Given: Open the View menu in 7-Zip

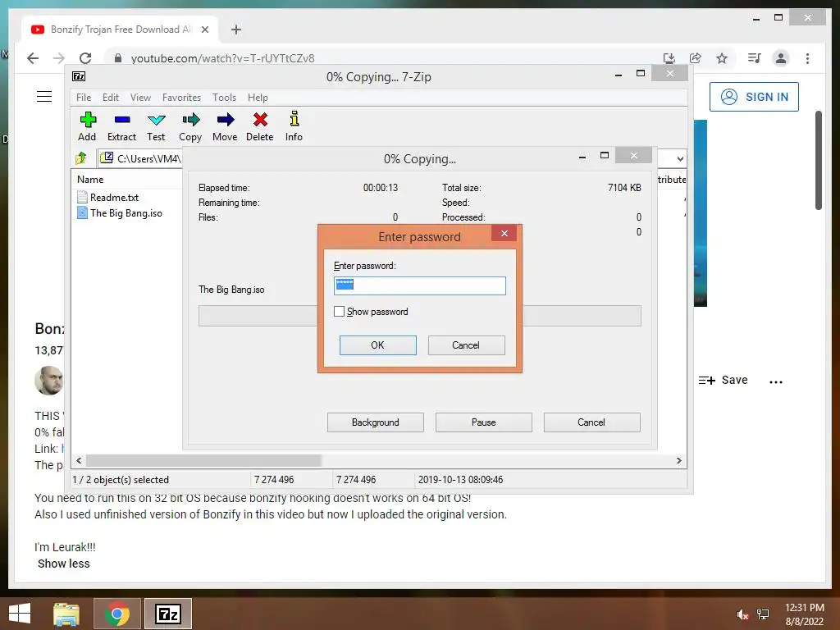Looking at the screenshot, I should click(x=140, y=98).
